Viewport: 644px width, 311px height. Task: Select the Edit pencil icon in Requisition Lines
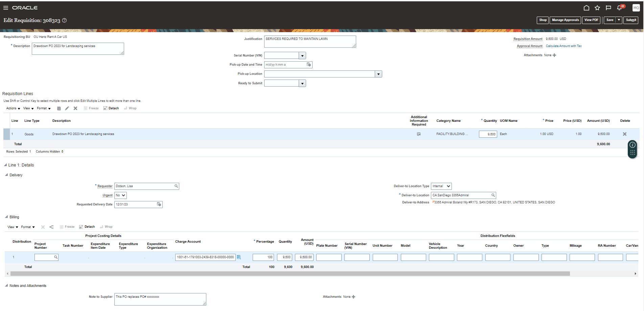coord(67,108)
